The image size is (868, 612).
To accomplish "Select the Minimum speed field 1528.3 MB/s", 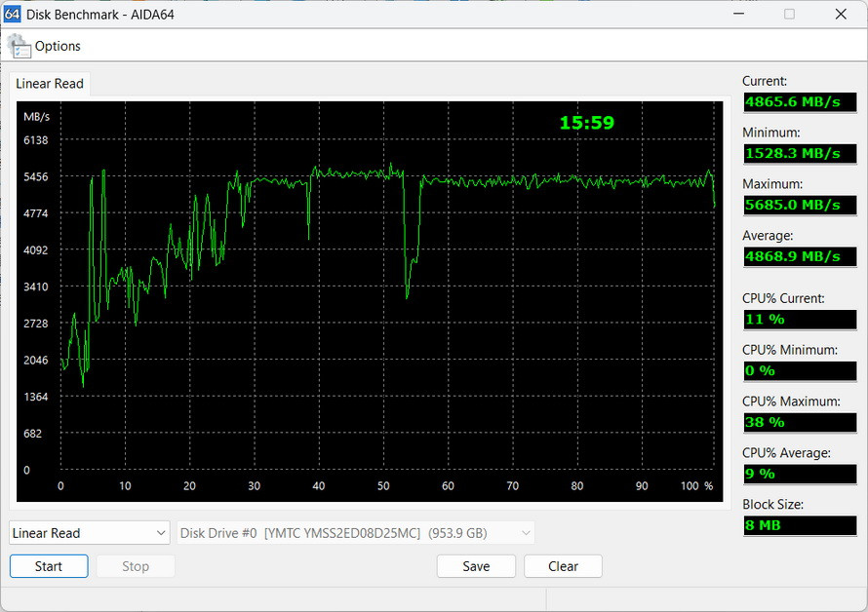I will [x=799, y=153].
